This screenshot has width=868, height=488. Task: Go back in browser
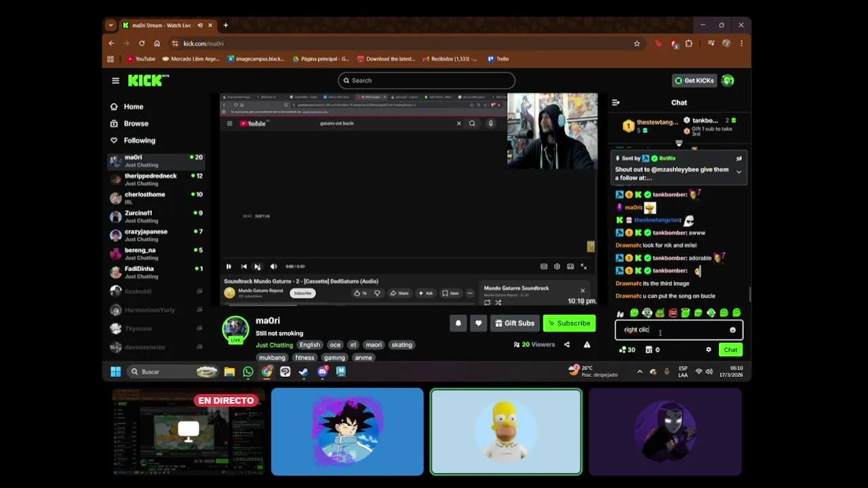click(x=111, y=43)
